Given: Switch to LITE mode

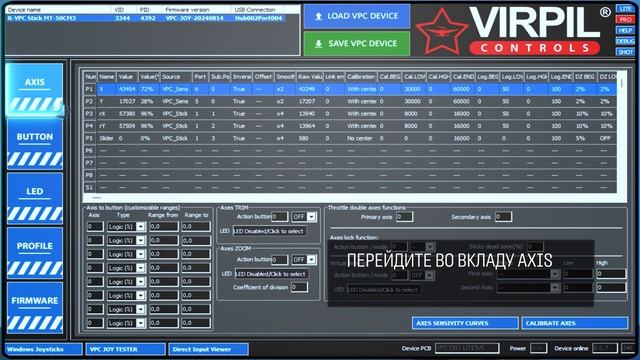Looking at the screenshot, I should (625, 9).
